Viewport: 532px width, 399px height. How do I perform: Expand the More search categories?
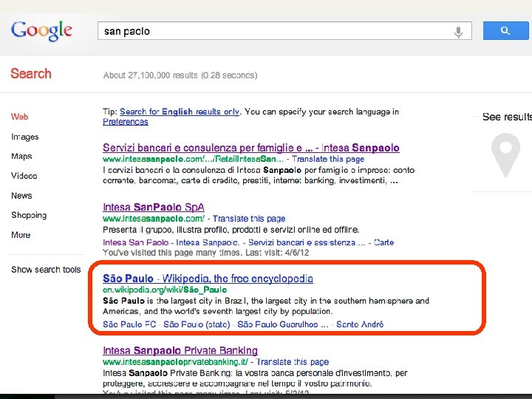tap(21, 235)
